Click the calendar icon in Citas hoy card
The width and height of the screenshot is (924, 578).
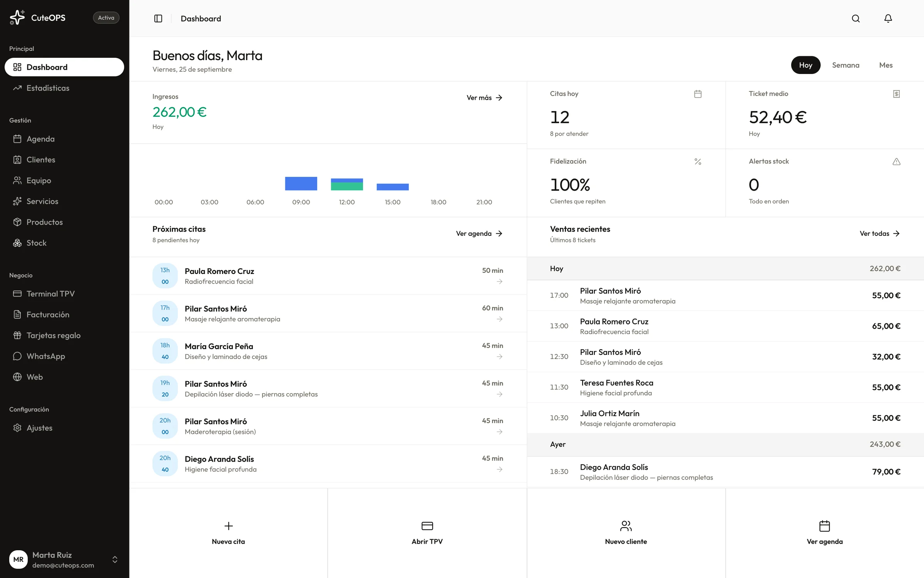tap(698, 94)
